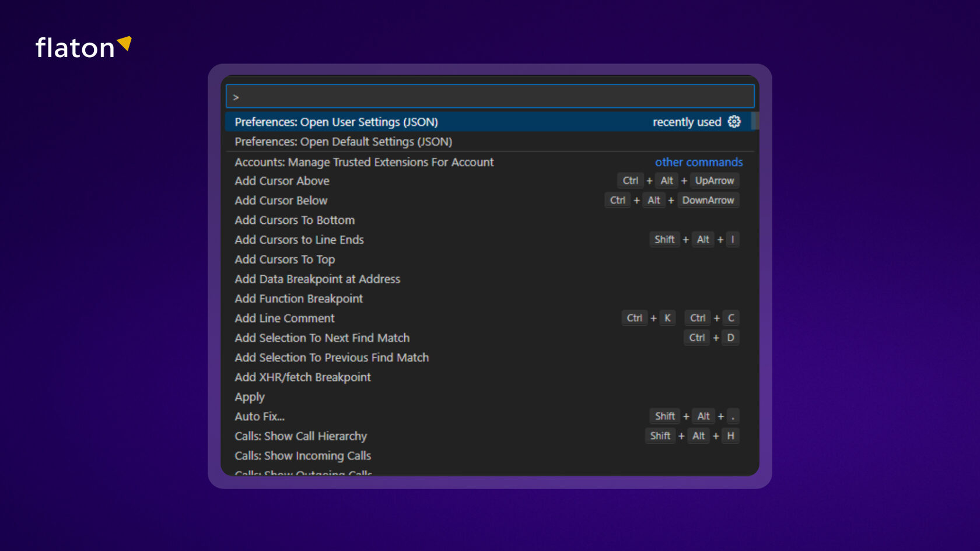Run the Add Cursor Below command
Viewport: 980px width, 551px height.
[x=489, y=200]
